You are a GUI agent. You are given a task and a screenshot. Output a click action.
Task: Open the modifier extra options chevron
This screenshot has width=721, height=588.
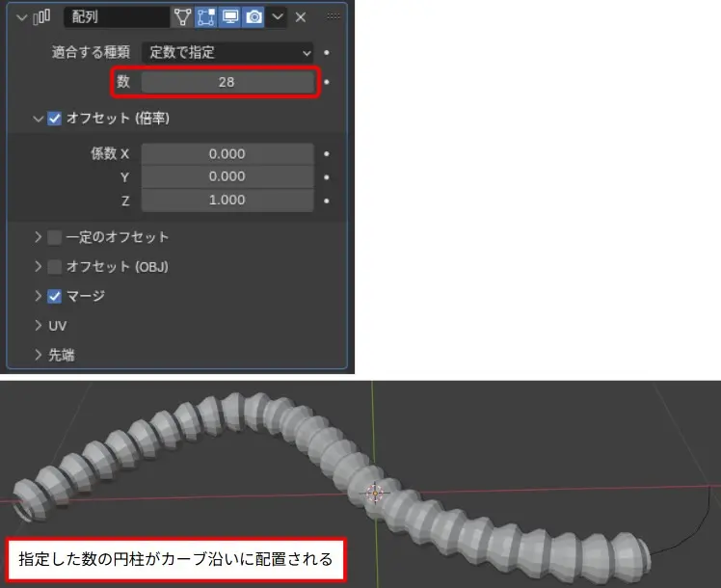(x=278, y=17)
